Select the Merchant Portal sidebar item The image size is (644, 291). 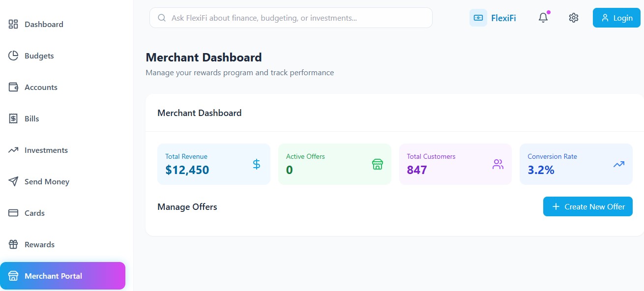(62, 276)
